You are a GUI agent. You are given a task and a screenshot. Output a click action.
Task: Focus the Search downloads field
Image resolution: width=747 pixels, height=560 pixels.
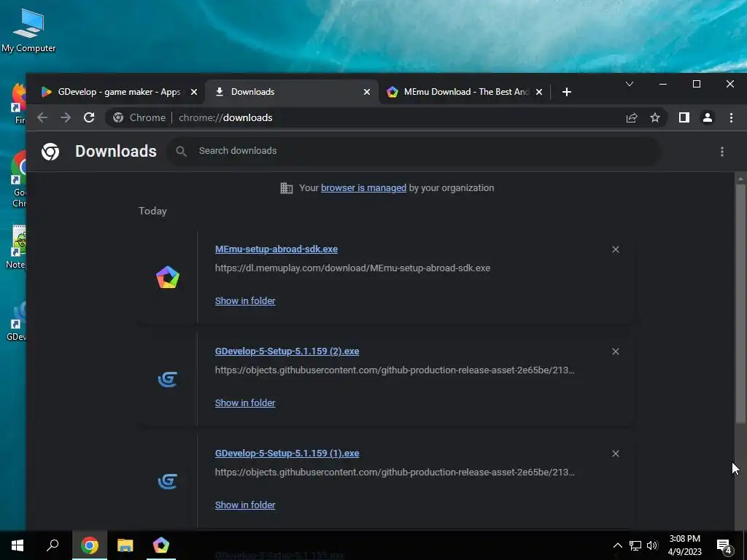pyautogui.click(x=414, y=151)
